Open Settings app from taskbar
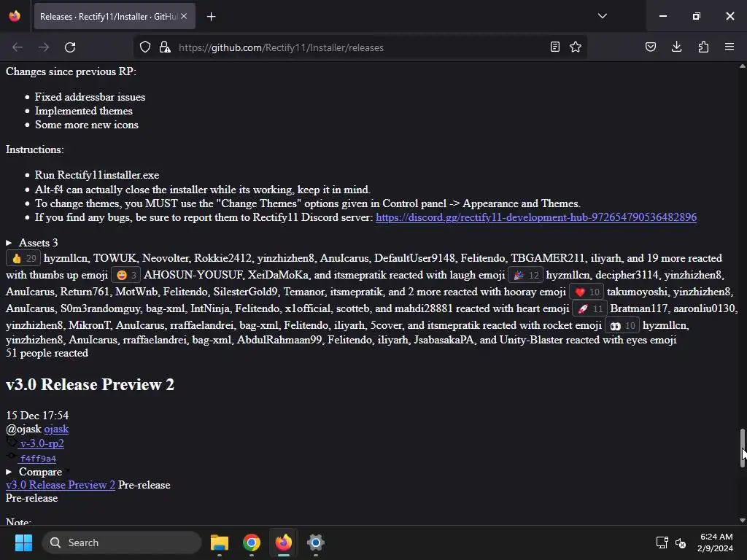747x560 pixels. tap(315, 542)
